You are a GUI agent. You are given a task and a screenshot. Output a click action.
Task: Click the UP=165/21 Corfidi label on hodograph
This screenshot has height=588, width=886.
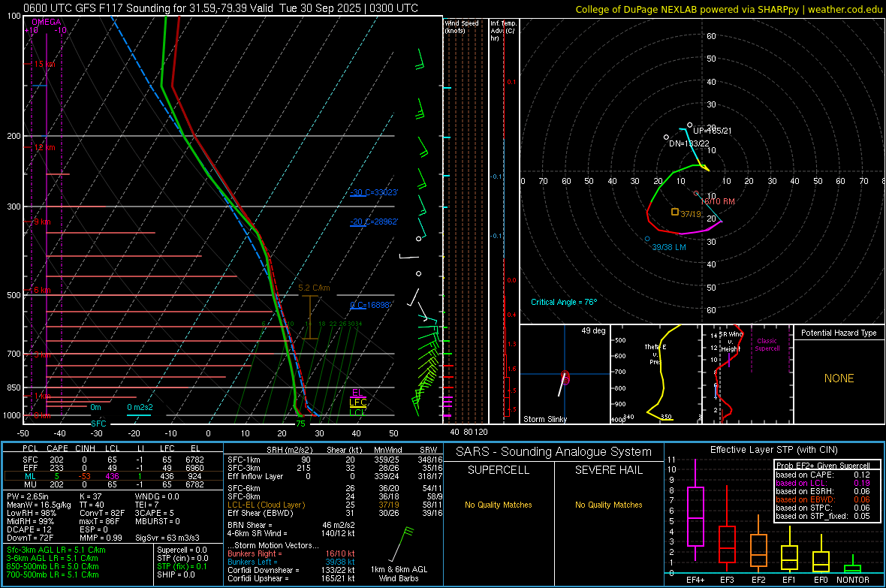(712, 131)
